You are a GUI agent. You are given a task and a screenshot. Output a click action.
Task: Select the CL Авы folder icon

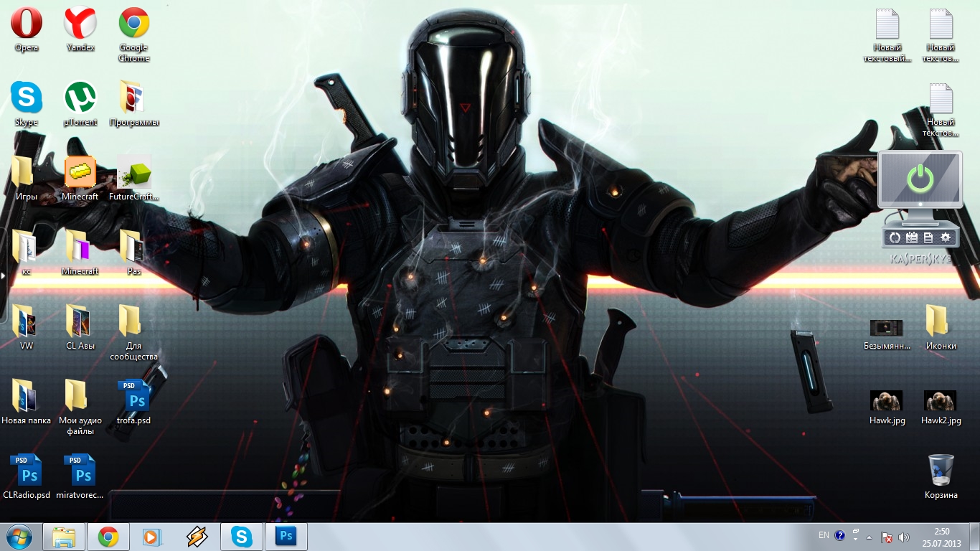(x=80, y=327)
